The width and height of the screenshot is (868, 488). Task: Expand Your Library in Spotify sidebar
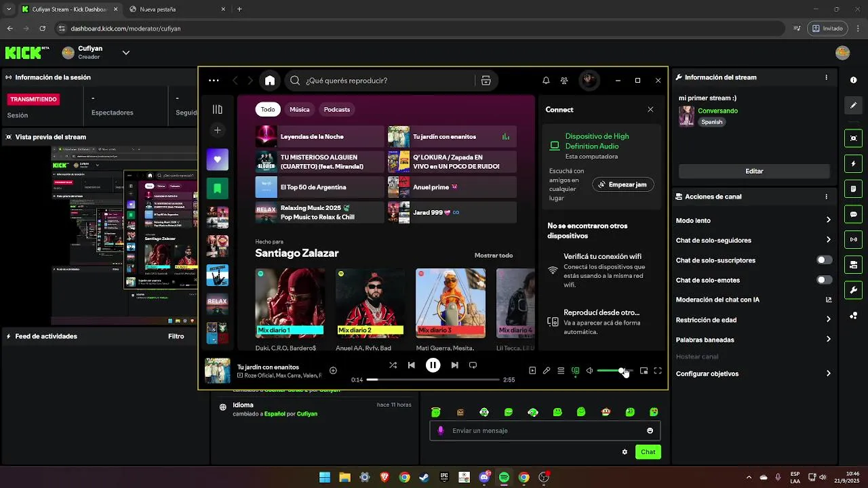click(x=217, y=109)
